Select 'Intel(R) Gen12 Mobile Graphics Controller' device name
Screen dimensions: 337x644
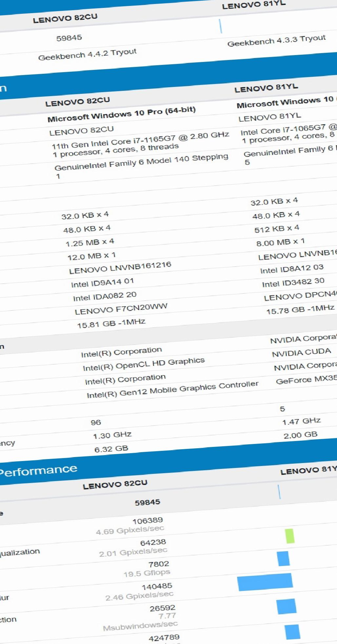[172, 389]
